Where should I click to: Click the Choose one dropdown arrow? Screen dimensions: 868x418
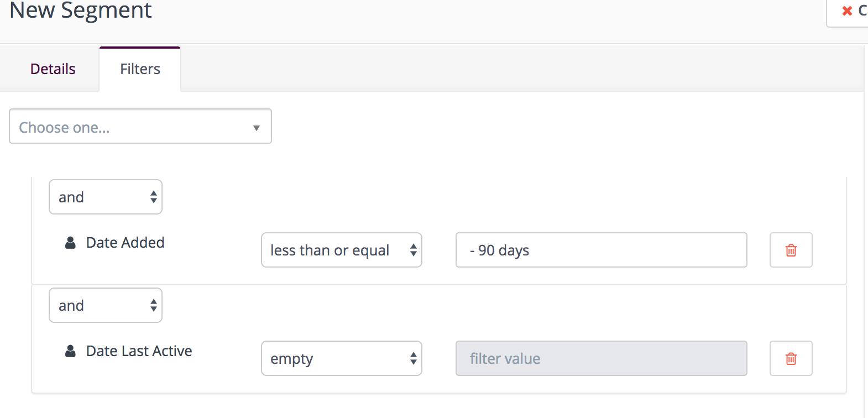pos(256,128)
